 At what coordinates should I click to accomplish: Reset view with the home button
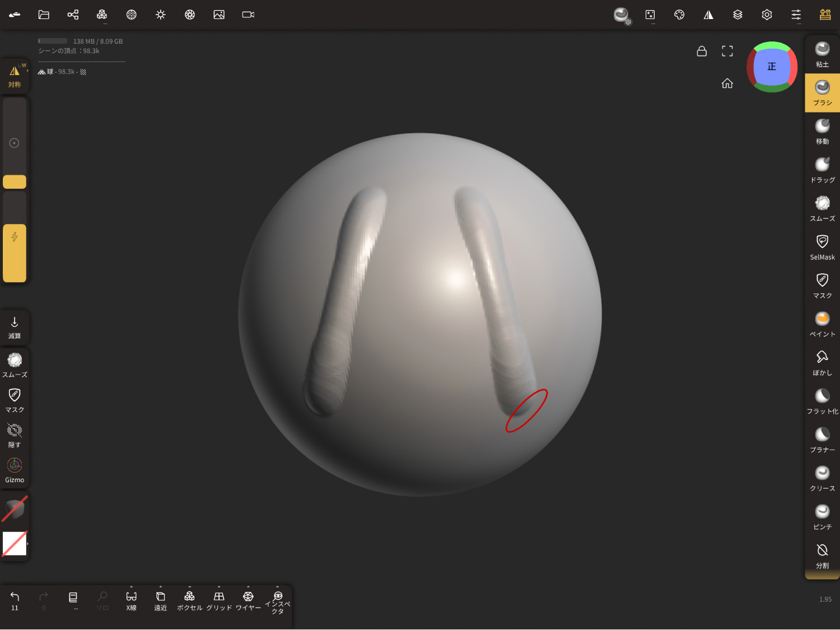coord(727,83)
